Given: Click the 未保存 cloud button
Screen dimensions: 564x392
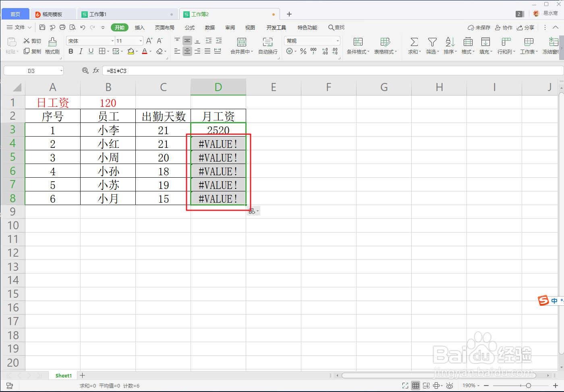Looking at the screenshot, I should (479, 27).
